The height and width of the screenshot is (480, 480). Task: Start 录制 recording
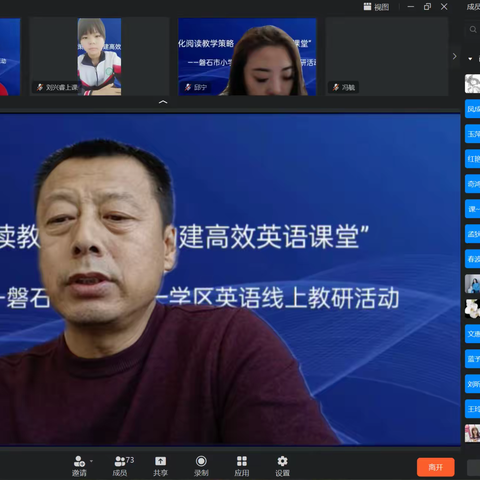coord(201,466)
